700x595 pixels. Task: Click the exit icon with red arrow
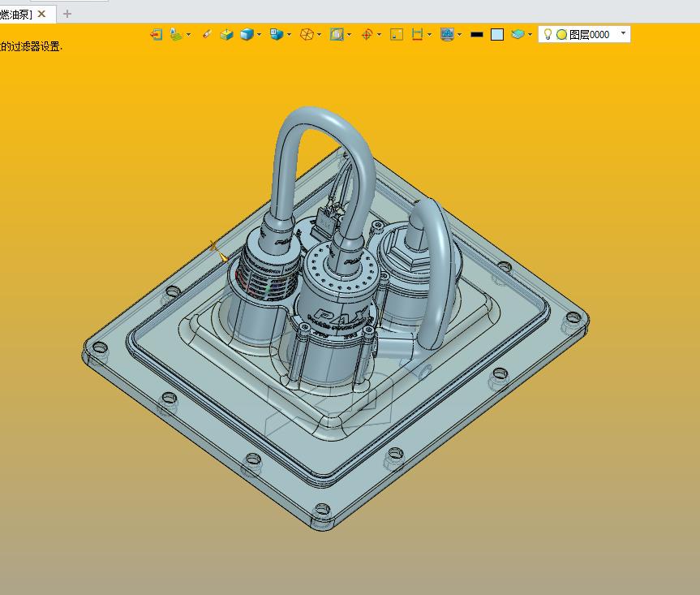[157, 34]
